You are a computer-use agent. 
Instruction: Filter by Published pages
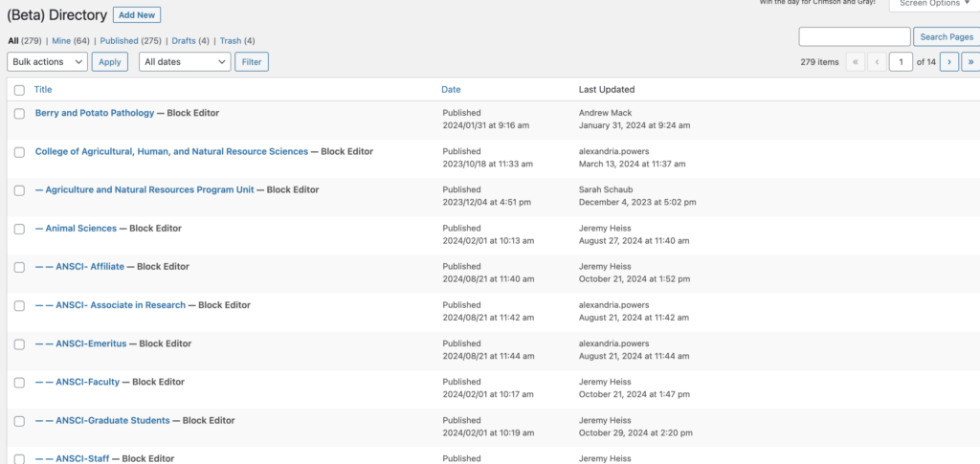coord(119,40)
